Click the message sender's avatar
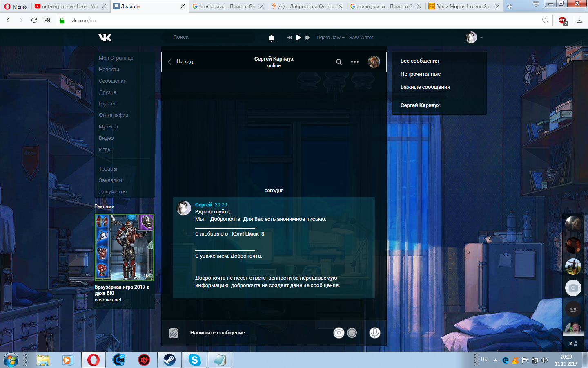Screen dimensions: 588x368 pyautogui.click(x=184, y=208)
